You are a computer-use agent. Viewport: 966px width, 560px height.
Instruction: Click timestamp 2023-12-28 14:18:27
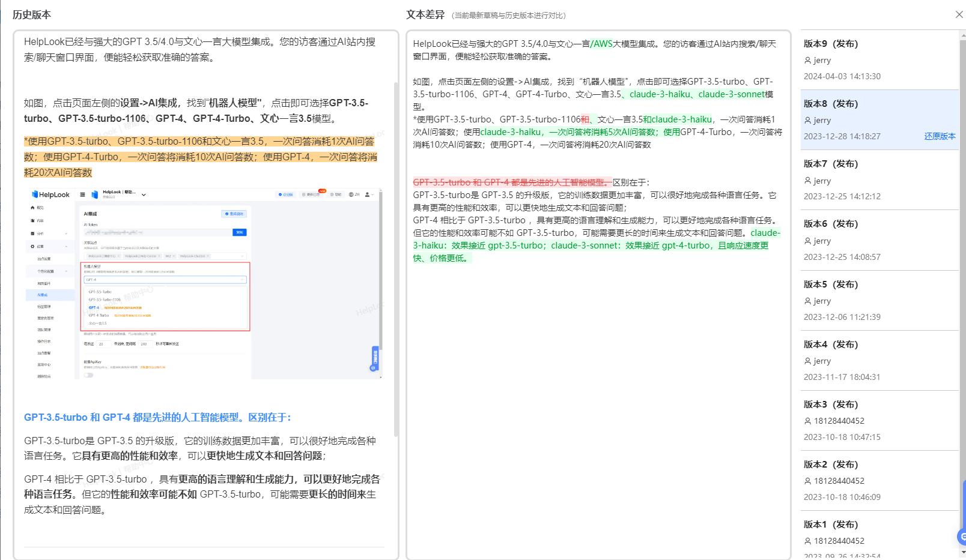click(842, 136)
